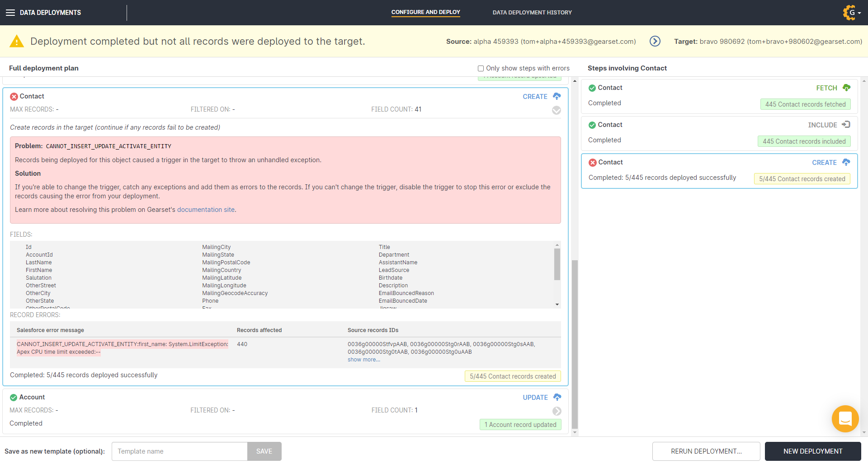Select the Configure and Deploy tab
Viewport: 868px width, 464px height.
[x=425, y=12]
